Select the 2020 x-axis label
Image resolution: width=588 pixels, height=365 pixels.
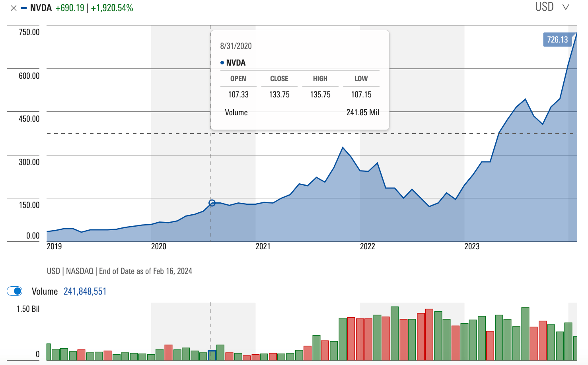(x=159, y=246)
